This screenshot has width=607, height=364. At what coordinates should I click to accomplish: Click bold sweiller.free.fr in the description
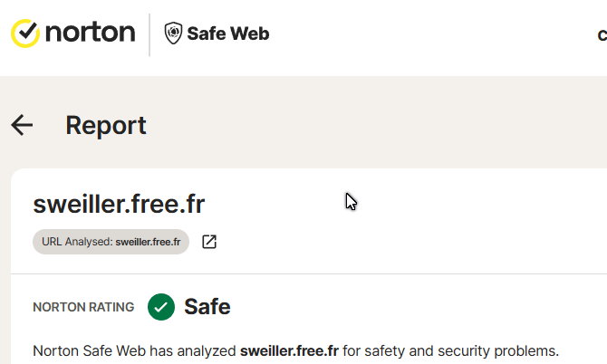pyautogui.click(x=289, y=351)
